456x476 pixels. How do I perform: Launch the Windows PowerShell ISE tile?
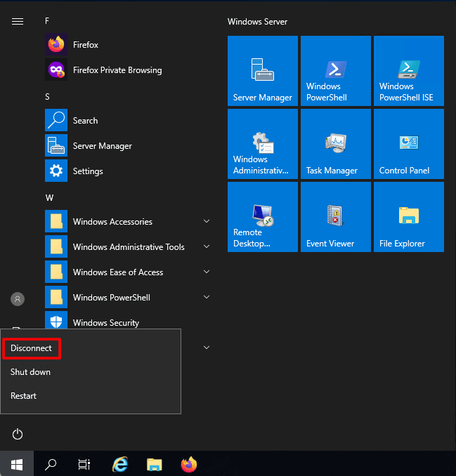point(409,71)
